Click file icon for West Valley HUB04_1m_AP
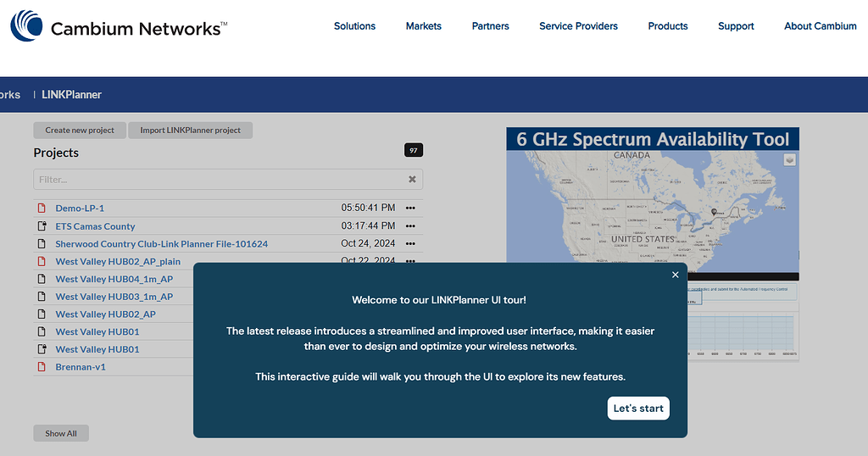The width and height of the screenshot is (868, 456). (x=42, y=279)
